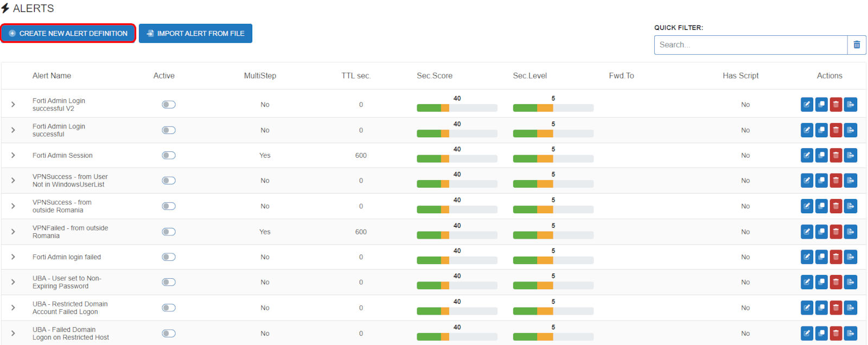Duplicate UBA Failed Domain Logon on Restricted Host

coord(821,333)
